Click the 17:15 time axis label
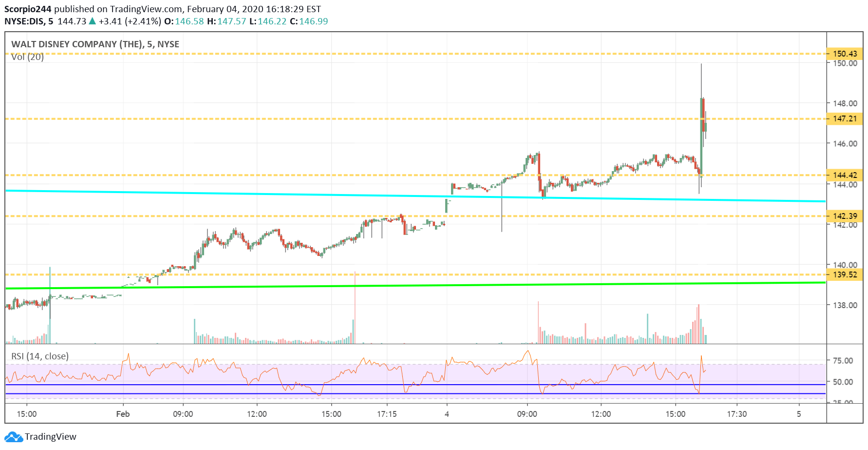This screenshot has height=450, width=868. coord(387,414)
